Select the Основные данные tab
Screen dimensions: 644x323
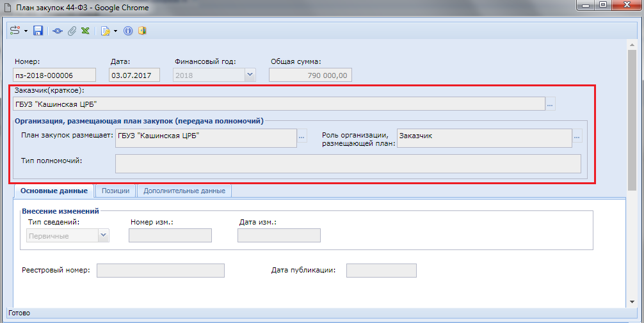pos(54,191)
